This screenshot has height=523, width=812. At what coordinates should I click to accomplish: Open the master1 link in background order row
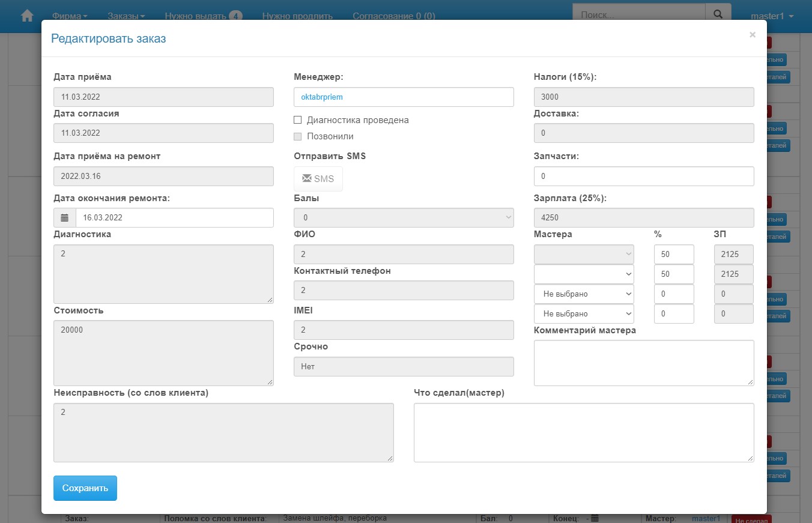[706, 518]
